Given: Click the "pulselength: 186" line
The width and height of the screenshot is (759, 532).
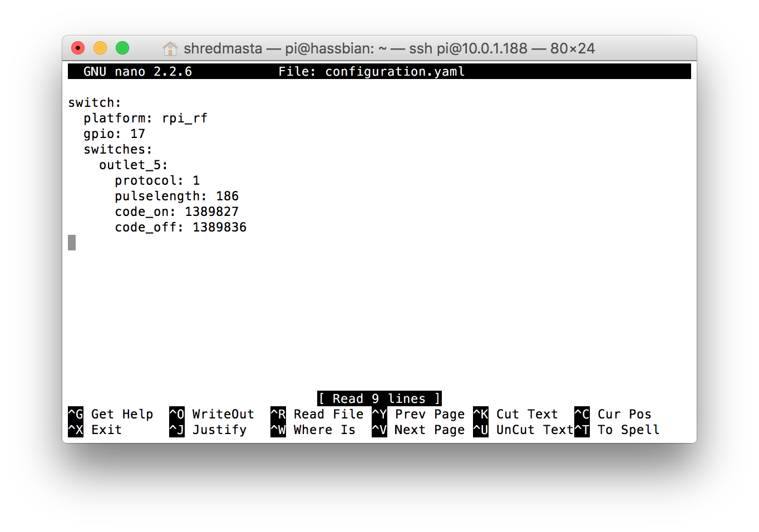Looking at the screenshot, I should click(x=177, y=196).
